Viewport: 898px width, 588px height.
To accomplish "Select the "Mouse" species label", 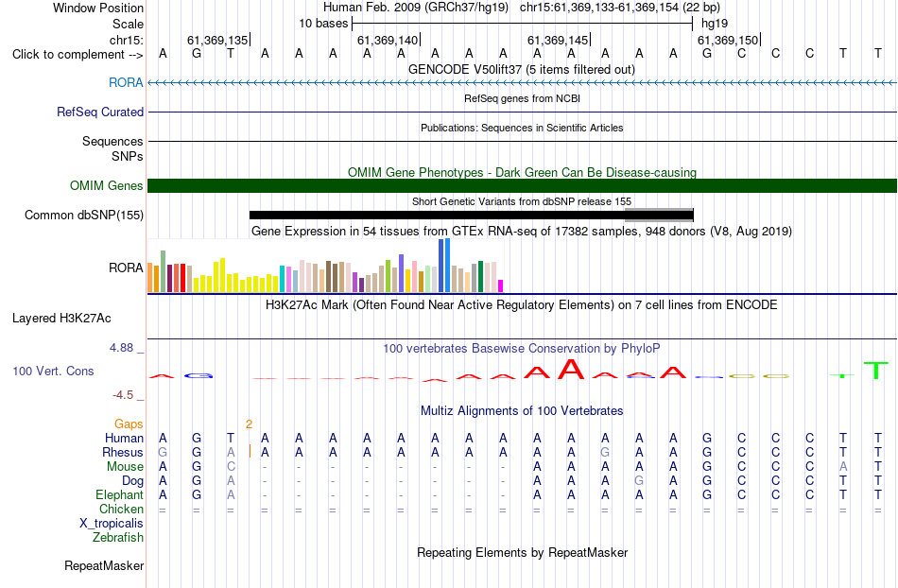I will click(125, 467).
